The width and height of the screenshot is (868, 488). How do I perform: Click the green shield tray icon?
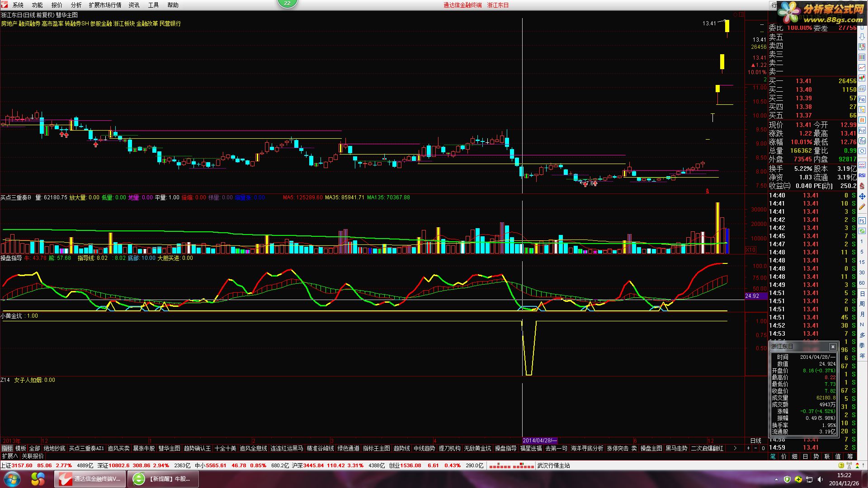pos(787,479)
